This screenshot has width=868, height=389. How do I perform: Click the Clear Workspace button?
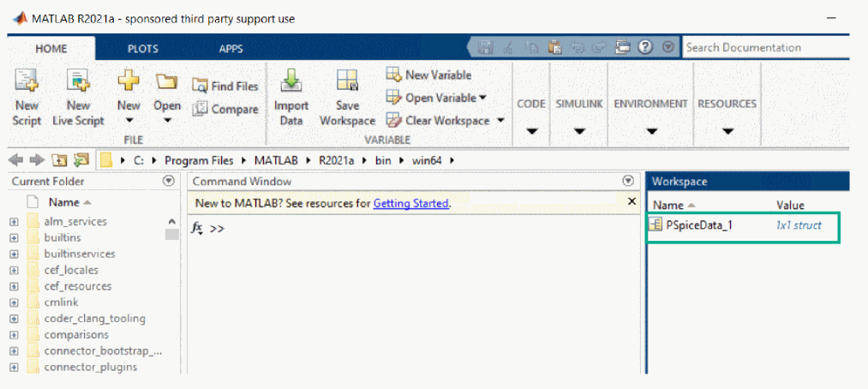pyautogui.click(x=437, y=120)
